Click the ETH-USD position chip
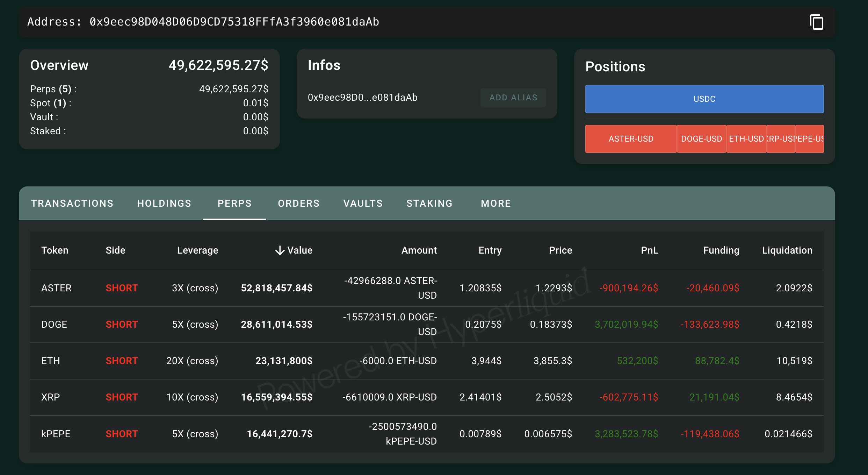This screenshot has height=475, width=868. tap(746, 139)
